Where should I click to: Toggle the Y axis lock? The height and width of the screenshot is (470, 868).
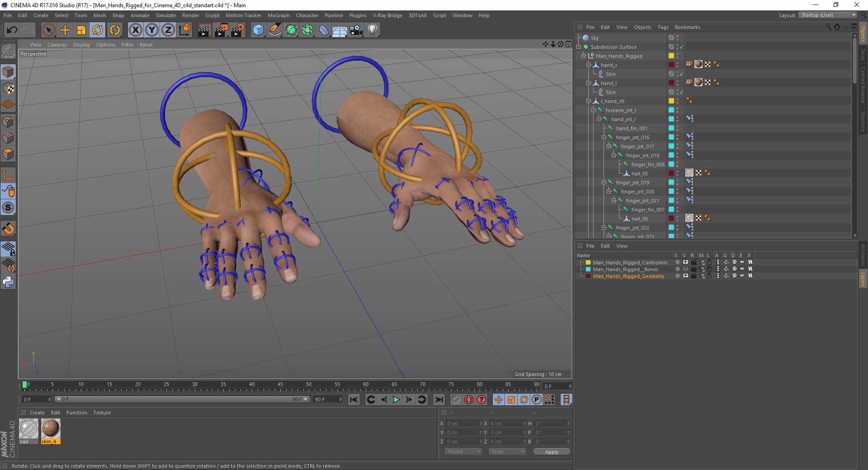point(152,30)
